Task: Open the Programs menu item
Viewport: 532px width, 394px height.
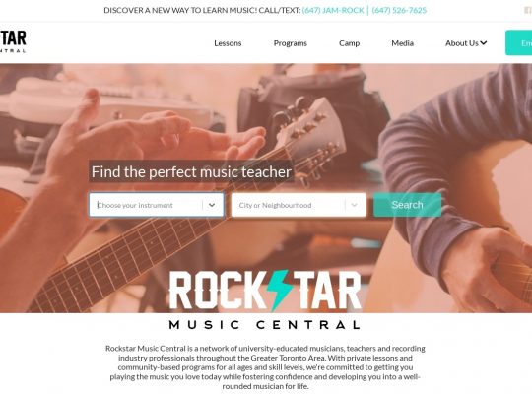Action: click(x=291, y=43)
